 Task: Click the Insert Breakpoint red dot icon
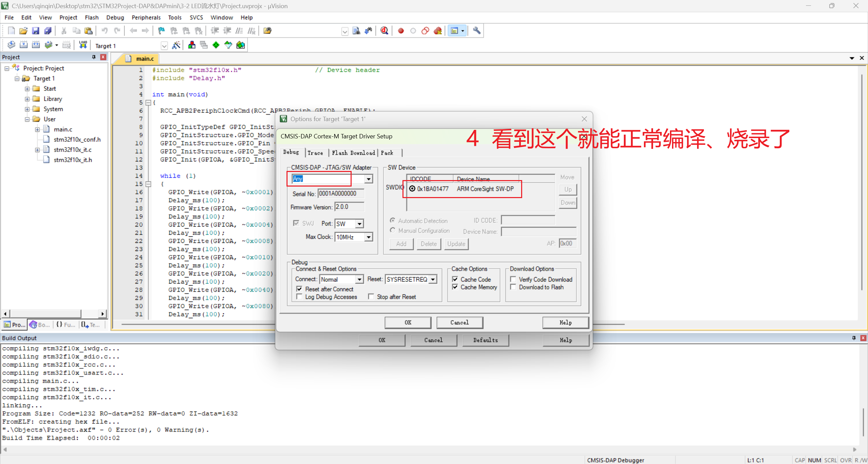[x=401, y=31]
